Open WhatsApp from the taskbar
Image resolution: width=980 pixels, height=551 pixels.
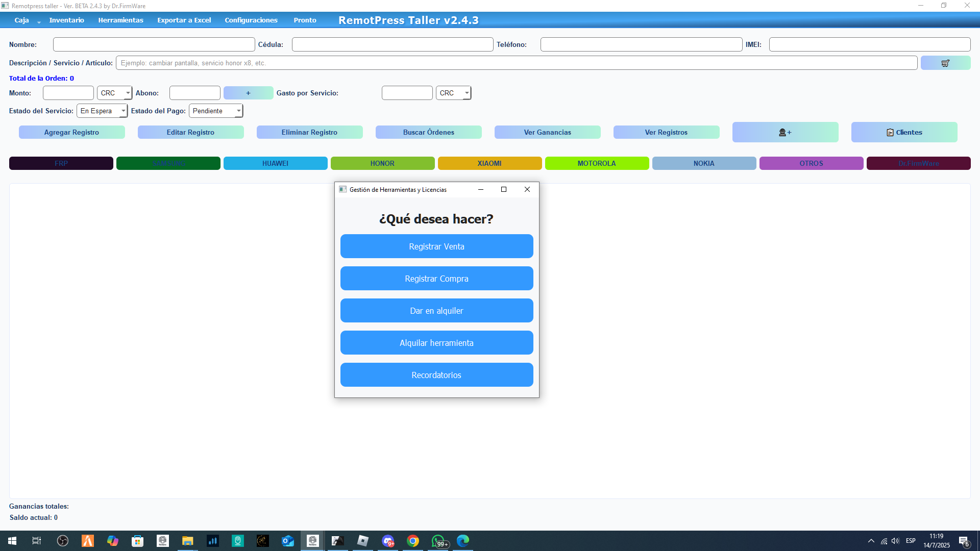[x=438, y=541]
